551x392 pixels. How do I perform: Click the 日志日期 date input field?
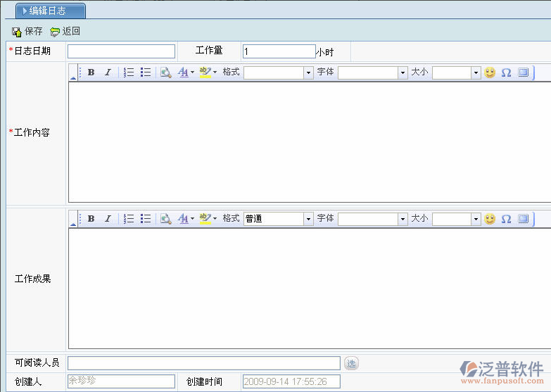tap(121, 51)
